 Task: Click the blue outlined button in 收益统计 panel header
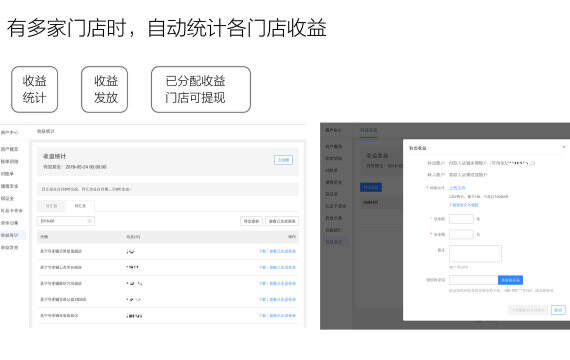[283, 160]
